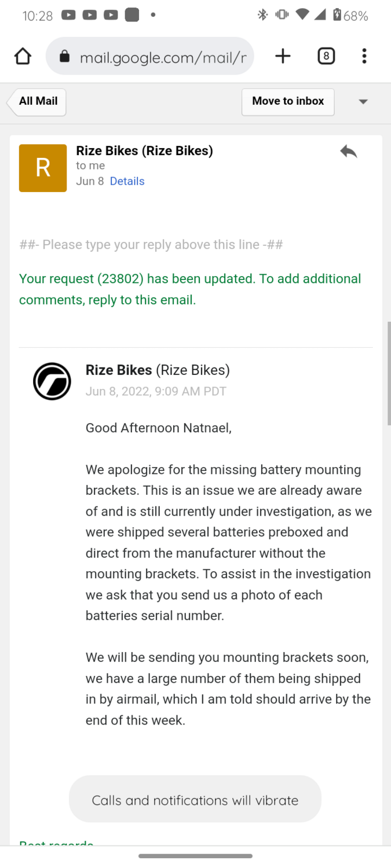Go back to All Mail
Viewport: 391px width, 868px height.
[37, 101]
